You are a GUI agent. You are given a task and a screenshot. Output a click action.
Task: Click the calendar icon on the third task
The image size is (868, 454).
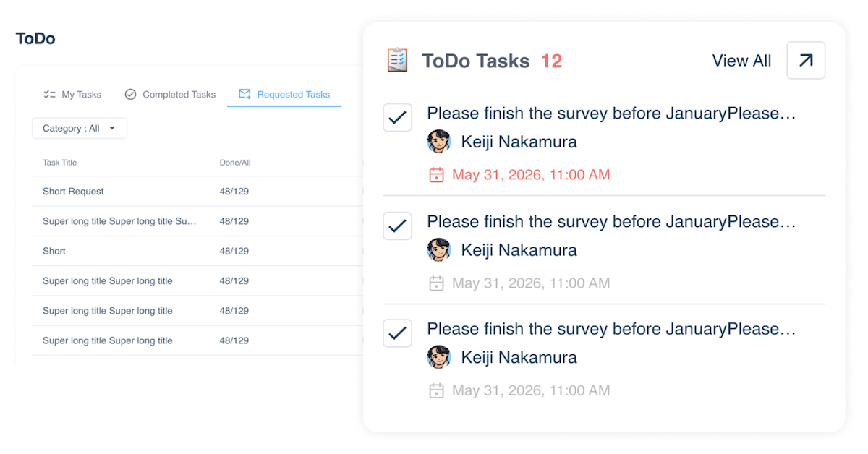436,391
